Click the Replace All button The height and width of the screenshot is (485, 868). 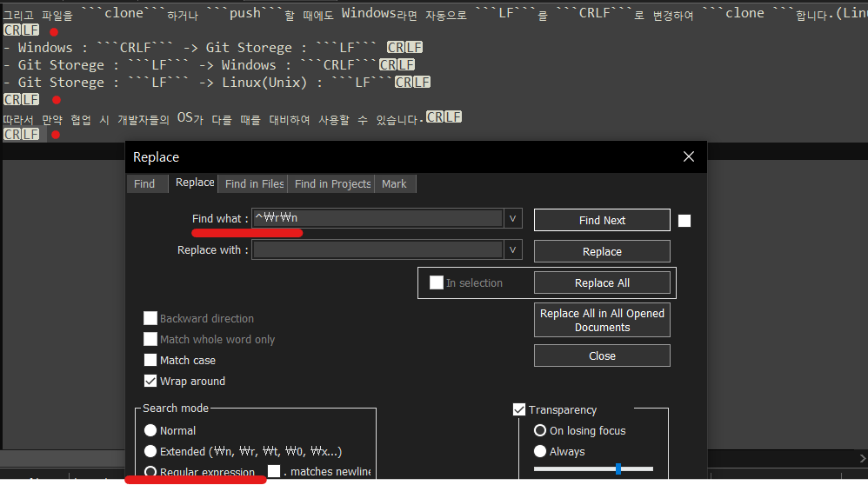(602, 283)
